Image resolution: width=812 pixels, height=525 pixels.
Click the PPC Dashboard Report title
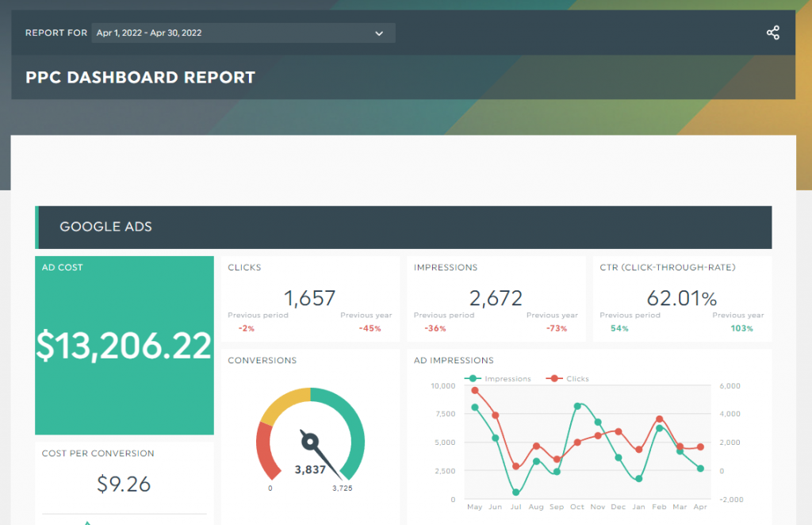(140, 77)
